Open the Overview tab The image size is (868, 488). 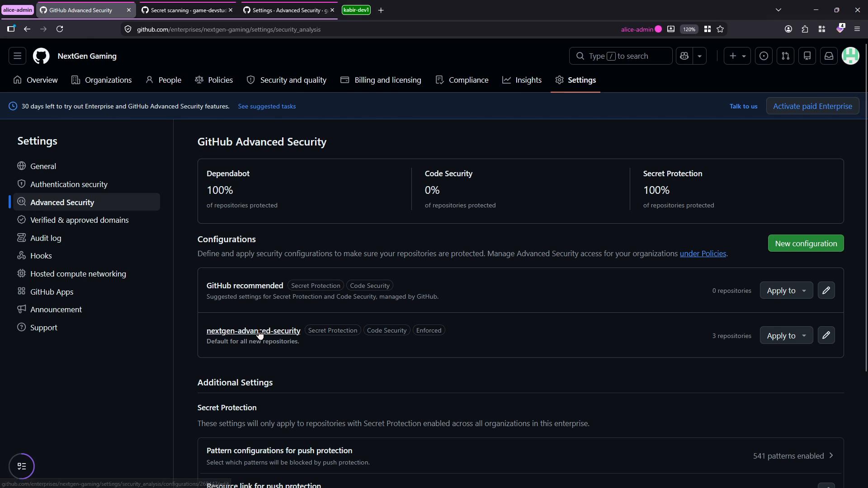(x=36, y=80)
